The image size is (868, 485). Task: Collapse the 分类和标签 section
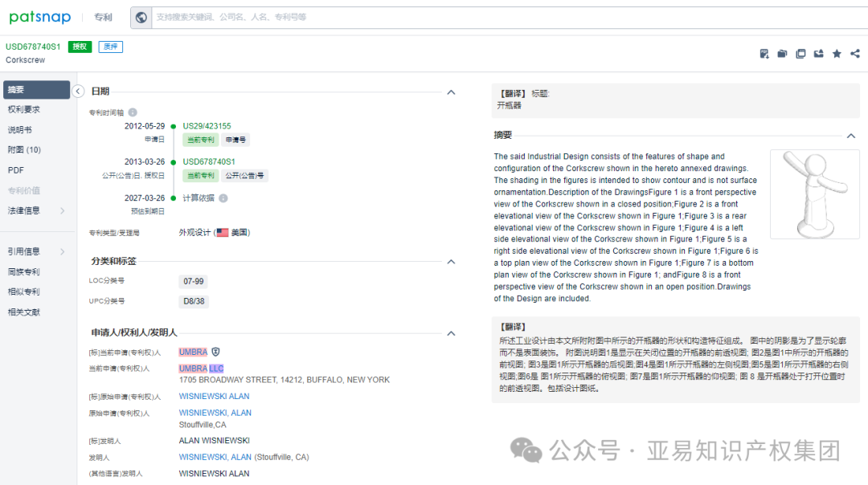tap(451, 262)
